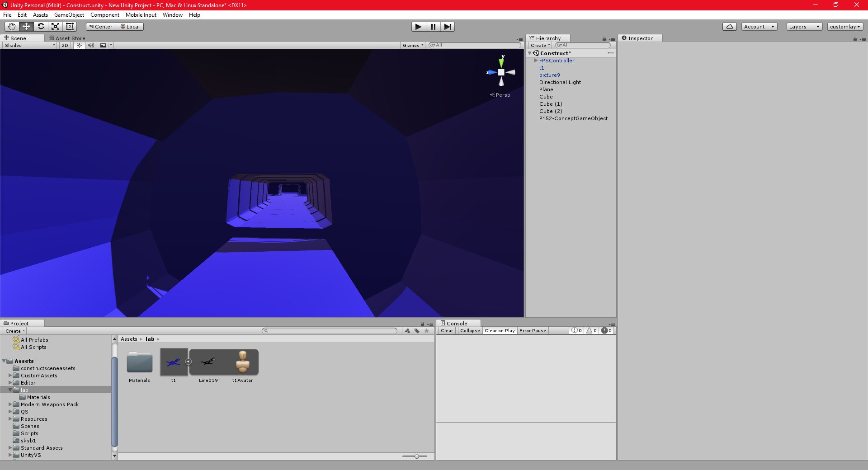868x470 pixels.
Task: Switch pivot mode with the Center button
Action: coord(100,27)
